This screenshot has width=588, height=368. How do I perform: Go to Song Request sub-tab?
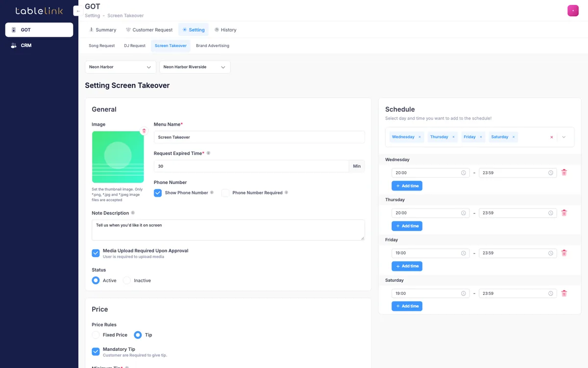coord(101,46)
